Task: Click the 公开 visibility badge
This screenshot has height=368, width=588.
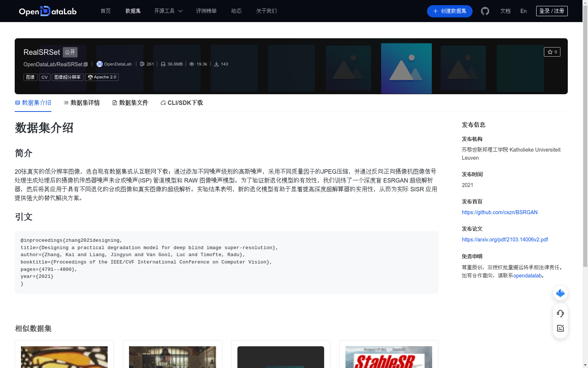Action: [70, 52]
